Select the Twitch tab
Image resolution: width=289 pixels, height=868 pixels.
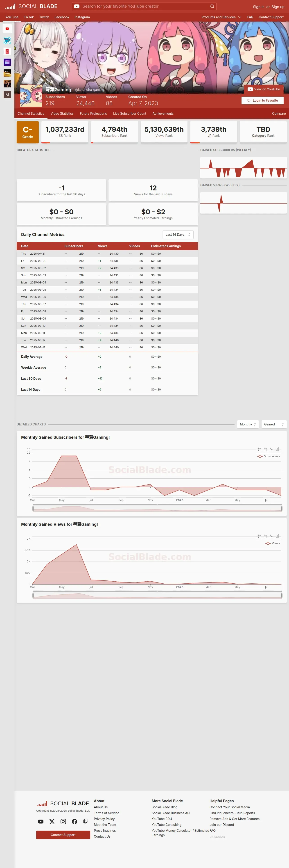[44, 17]
